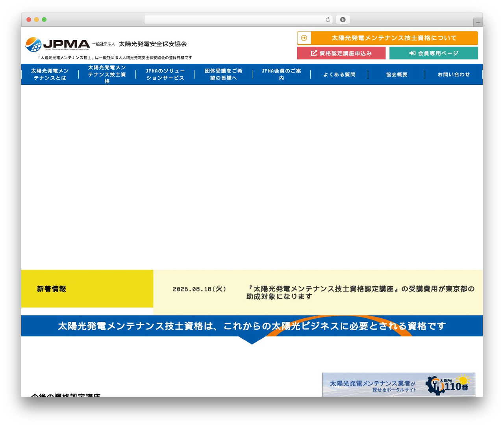Click the registered trademark notice text
This screenshot has width=504, height=427.
[115, 58]
